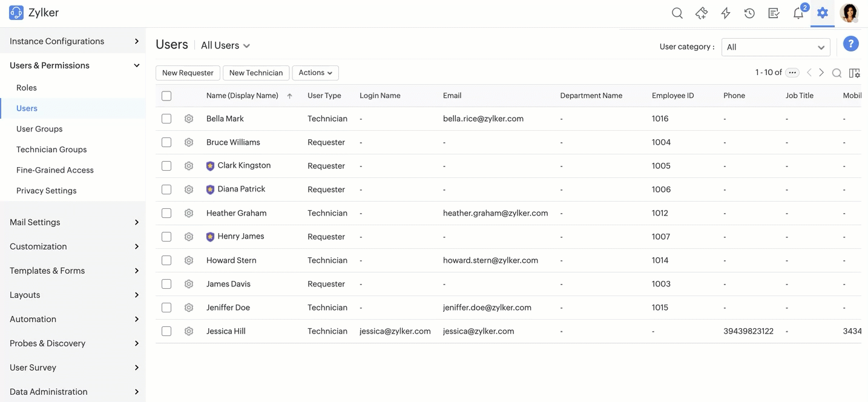This screenshot has height=402, width=868.
Task: Open the Actions dropdown button
Action: coord(315,73)
